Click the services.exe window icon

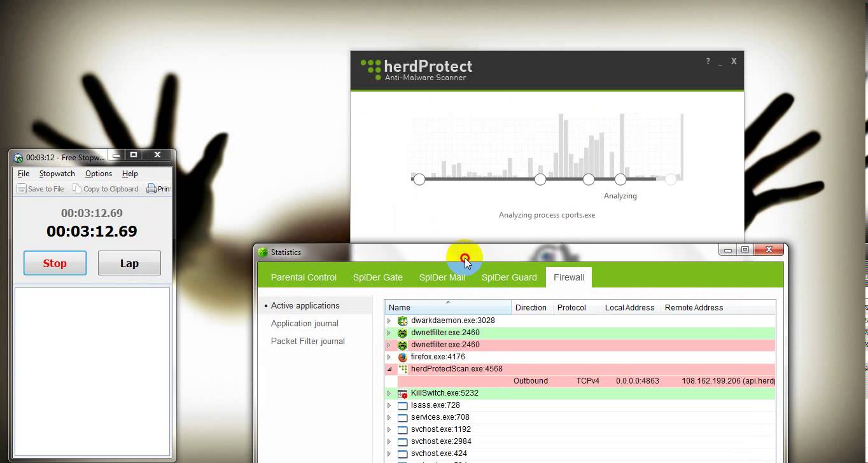coord(402,418)
